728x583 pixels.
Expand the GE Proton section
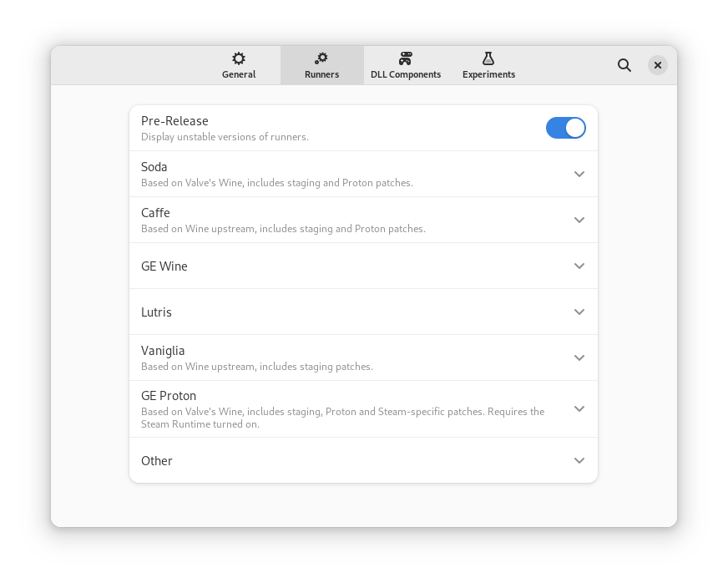click(579, 408)
